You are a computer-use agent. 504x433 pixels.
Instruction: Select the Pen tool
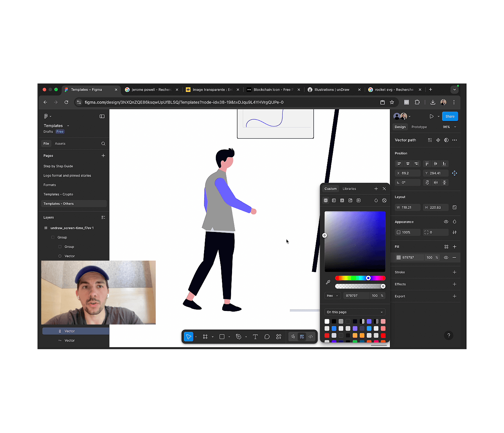238,337
